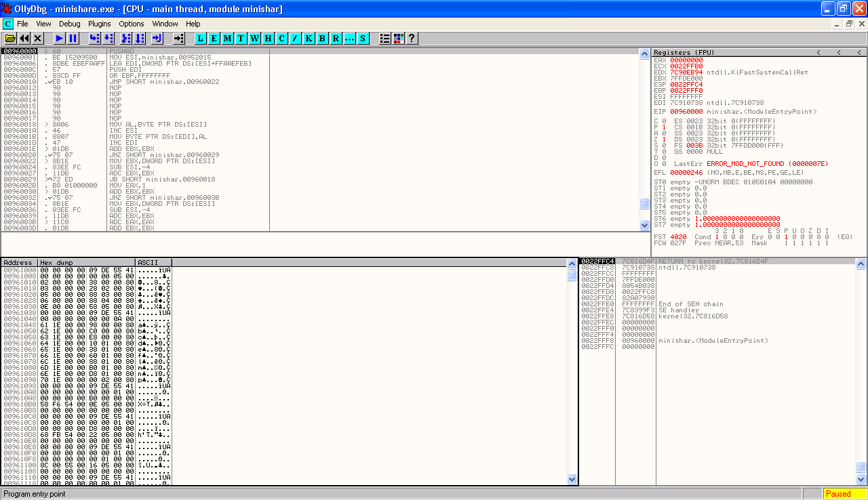Open the Plugins menu

coord(100,24)
